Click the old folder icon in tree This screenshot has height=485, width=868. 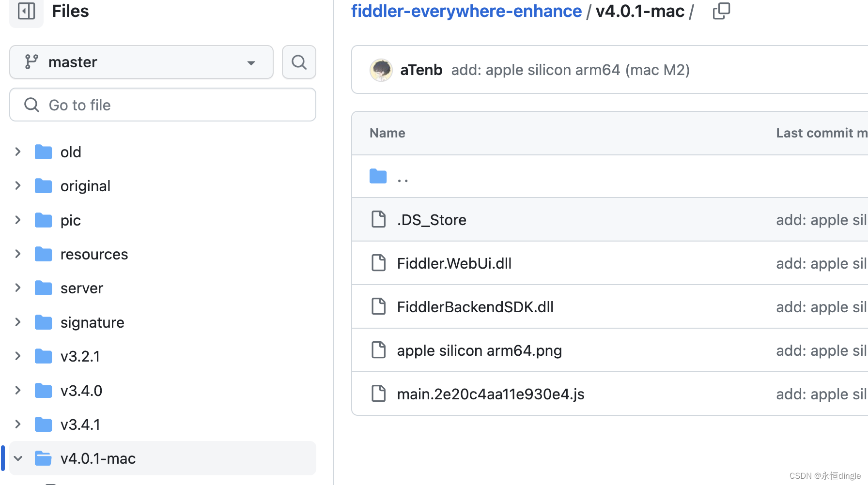click(x=43, y=152)
